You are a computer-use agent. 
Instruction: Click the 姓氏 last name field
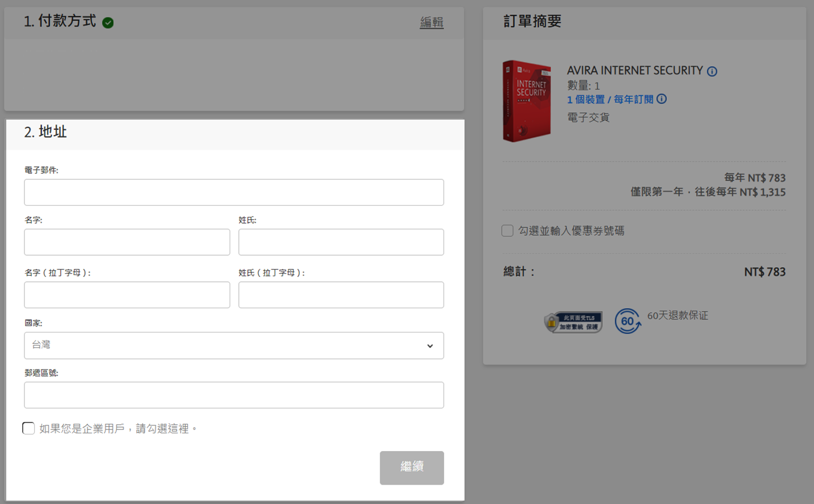(341, 242)
